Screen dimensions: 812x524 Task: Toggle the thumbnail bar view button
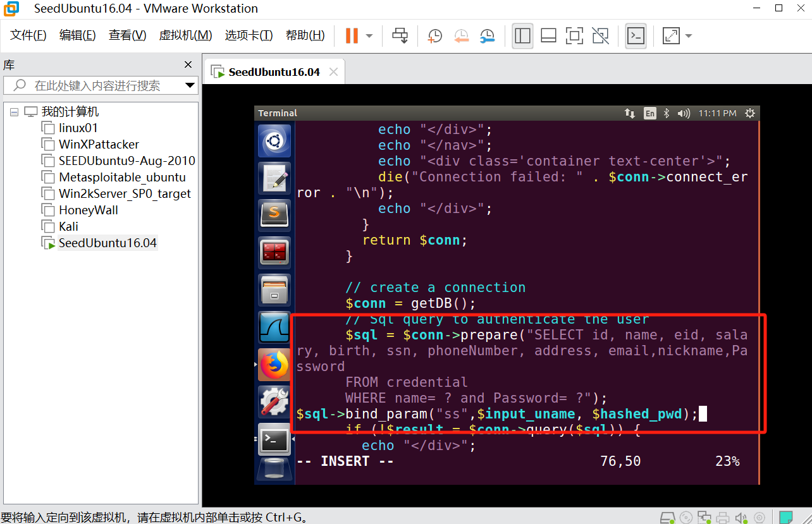(x=548, y=36)
